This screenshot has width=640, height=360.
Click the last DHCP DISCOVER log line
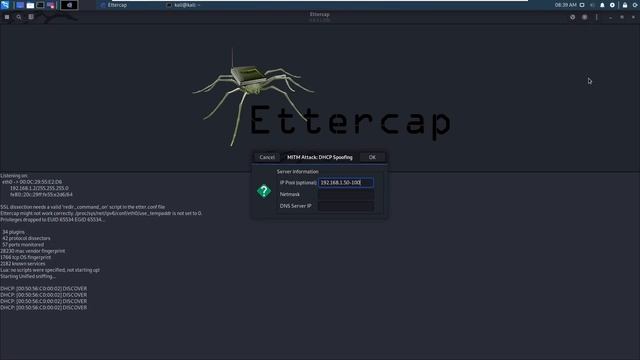(44, 307)
